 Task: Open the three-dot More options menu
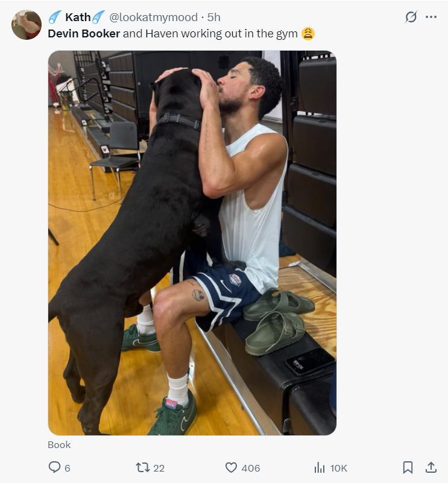coord(431,17)
